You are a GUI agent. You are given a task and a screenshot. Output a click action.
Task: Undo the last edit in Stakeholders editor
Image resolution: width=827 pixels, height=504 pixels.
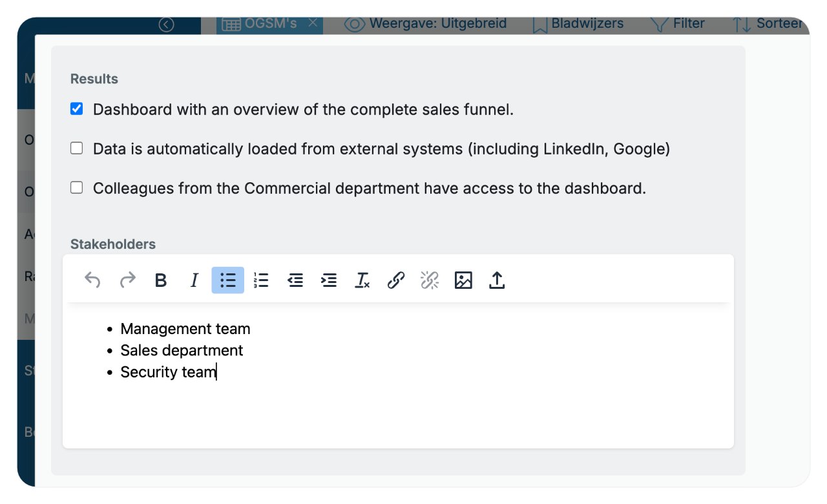(93, 280)
